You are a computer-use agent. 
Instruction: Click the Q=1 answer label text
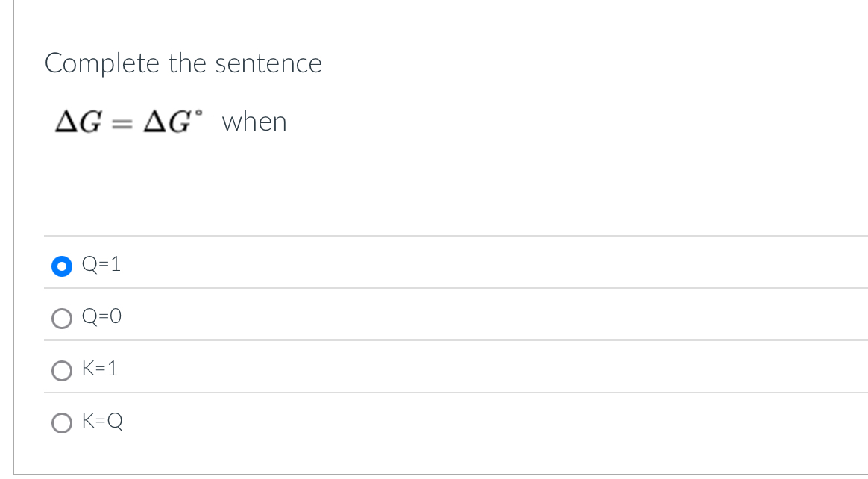(101, 263)
